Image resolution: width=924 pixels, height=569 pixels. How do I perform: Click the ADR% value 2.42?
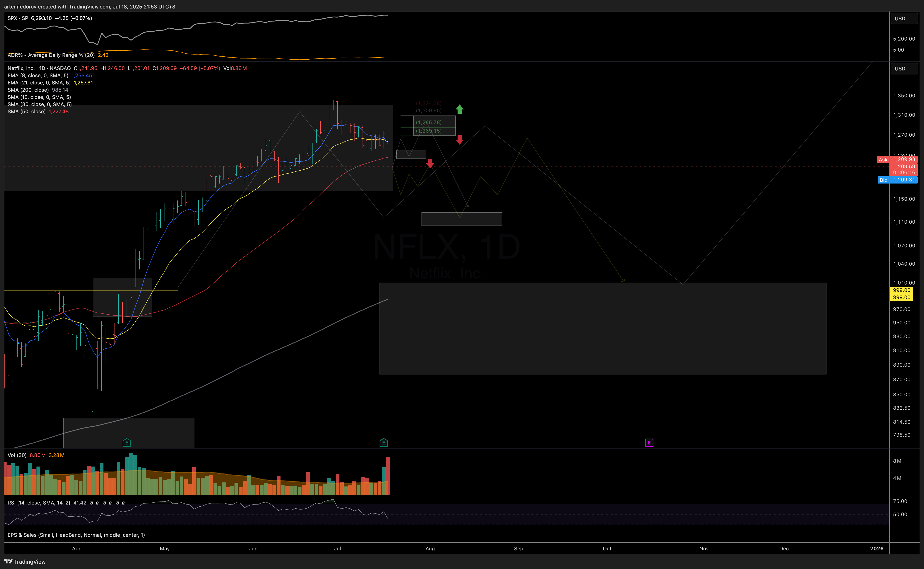[x=103, y=55]
